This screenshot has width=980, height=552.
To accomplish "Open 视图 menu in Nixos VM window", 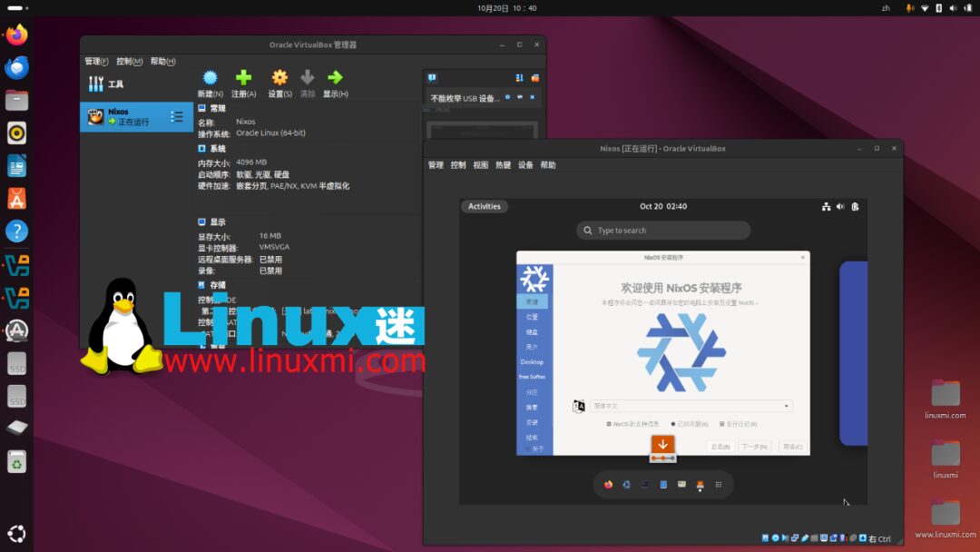I will point(481,165).
